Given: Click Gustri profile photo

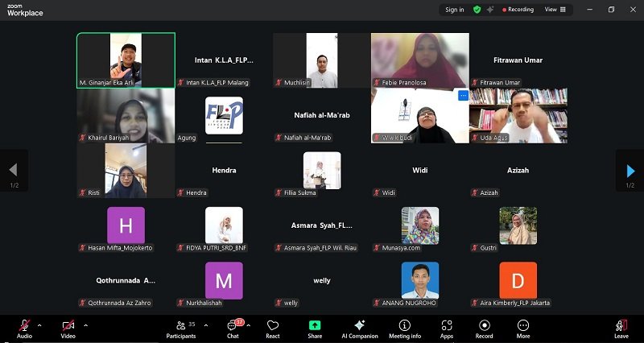Looking at the screenshot, I should click(x=518, y=225).
